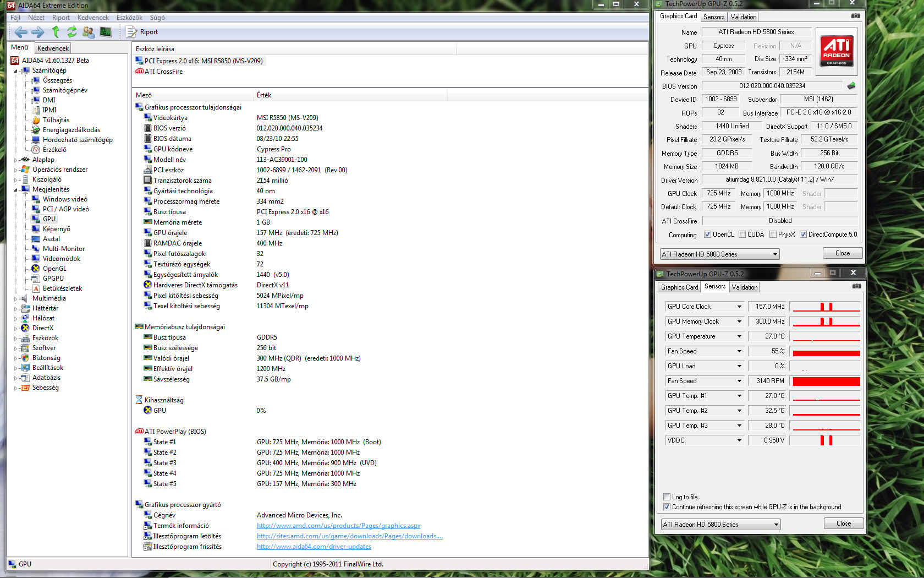Click the ATI Radeon logo in GPU-Z

coord(837,51)
